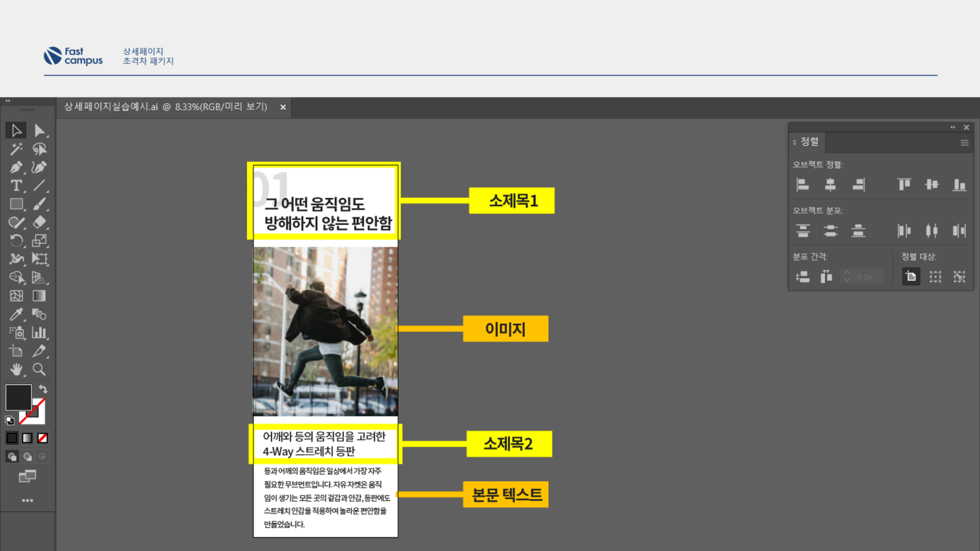980x551 pixels.
Task: Set align target to key object
Action: pos(959,277)
